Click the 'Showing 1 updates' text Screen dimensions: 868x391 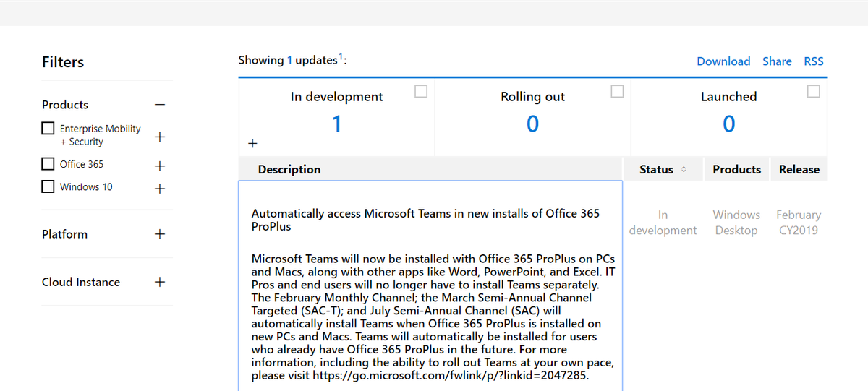click(292, 60)
